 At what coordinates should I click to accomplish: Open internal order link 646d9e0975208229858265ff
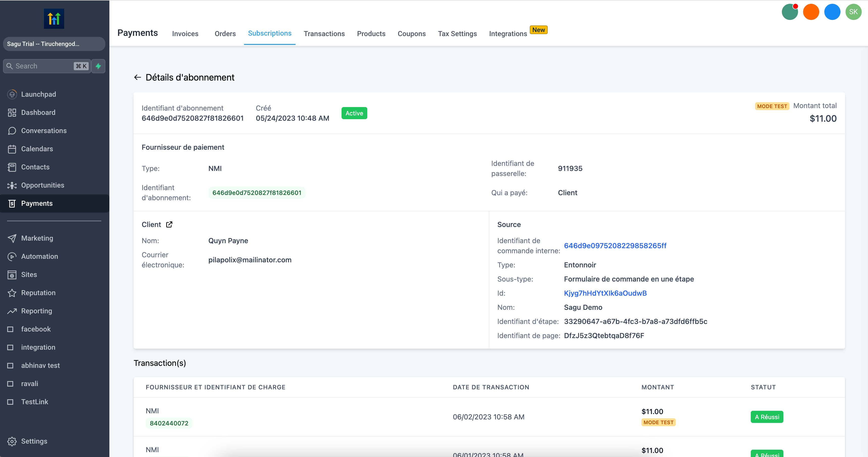(615, 246)
